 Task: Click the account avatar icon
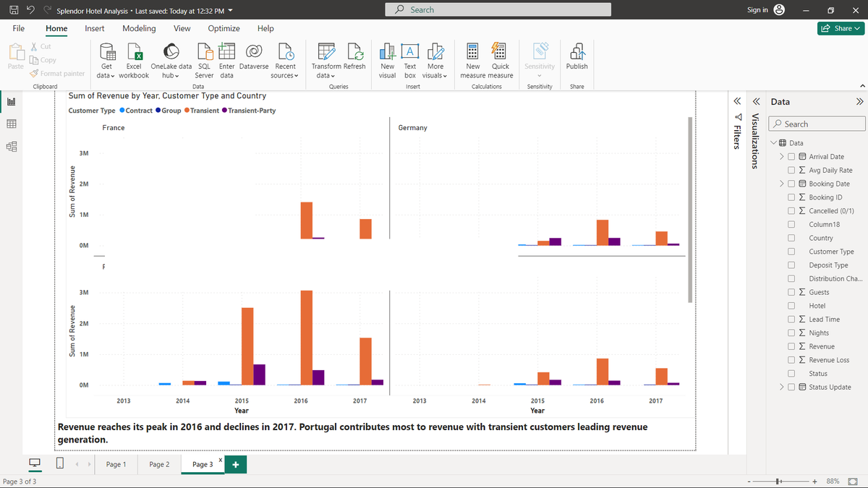coord(780,10)
